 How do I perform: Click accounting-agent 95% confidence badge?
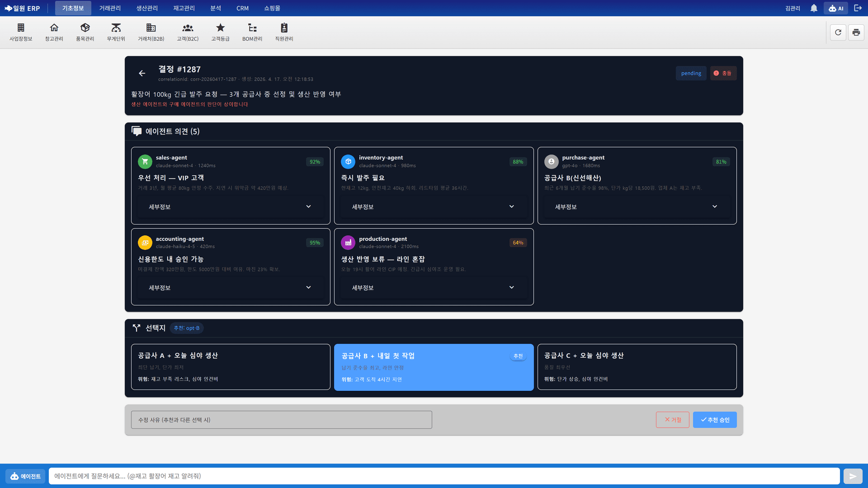point(315,243)
